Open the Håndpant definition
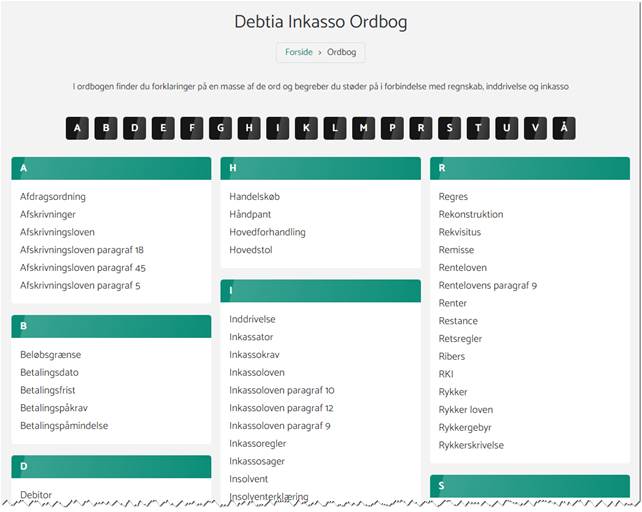642x512 pixels. coord(254,215)
